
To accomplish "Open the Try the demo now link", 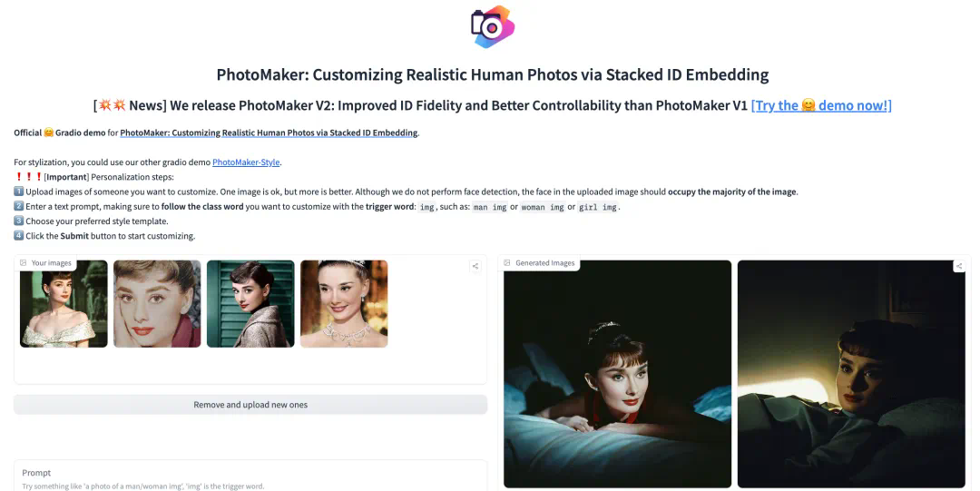I will click(x=821, y=105).
